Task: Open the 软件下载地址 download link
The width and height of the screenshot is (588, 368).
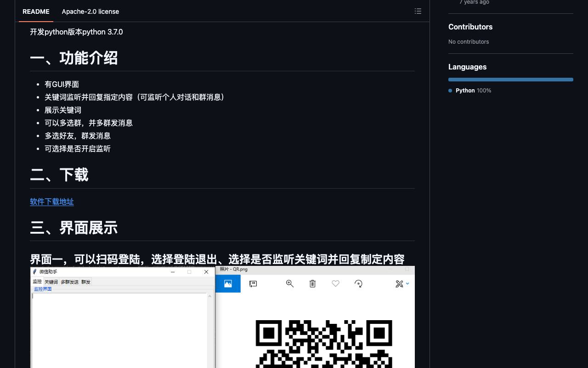Action: (x=52, y=201)
